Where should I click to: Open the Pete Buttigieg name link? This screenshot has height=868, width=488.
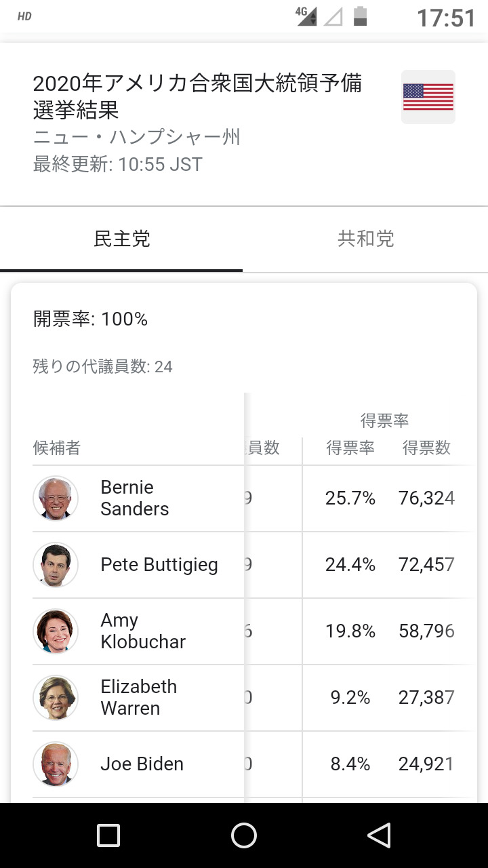[159, 565]
